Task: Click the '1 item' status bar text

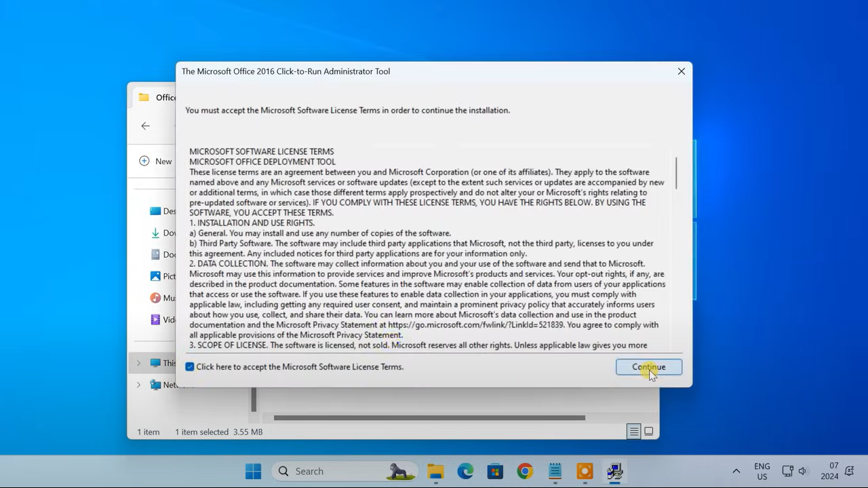Action: [149, 432]
